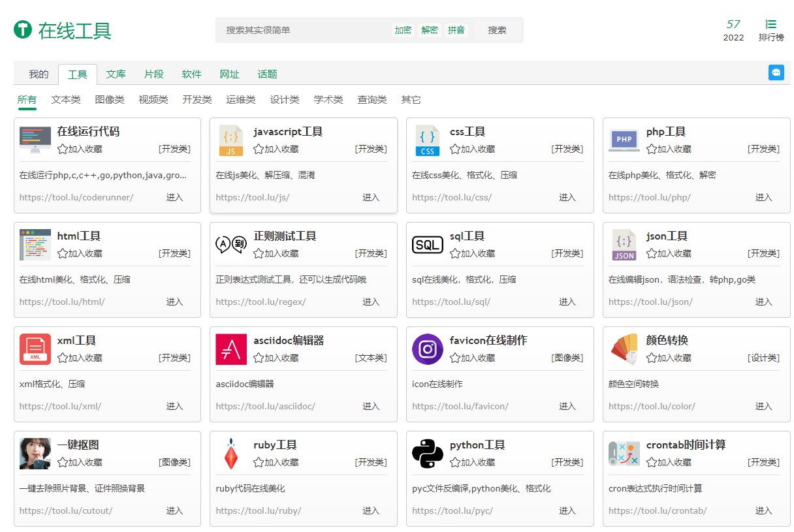Screen dimensions: 794x532
Task: Click the 文本类 tag on asciidoc编辑器
Action: pos(371,358)
